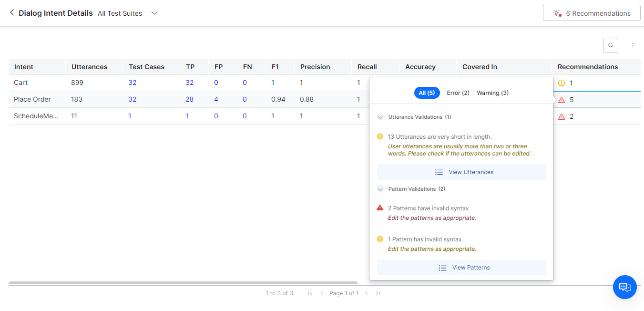Jump to last page in pagination
Viewport: 644px width, 311px height.
378,293
